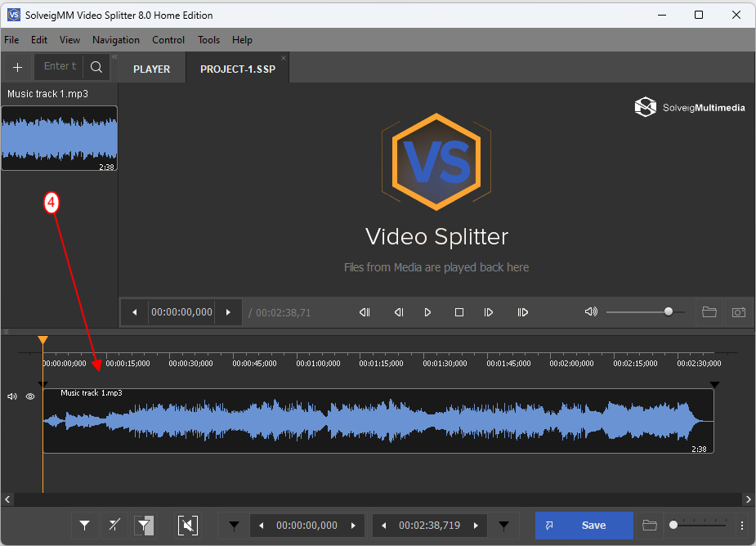Add a media file with the plus button

(17, 67)
